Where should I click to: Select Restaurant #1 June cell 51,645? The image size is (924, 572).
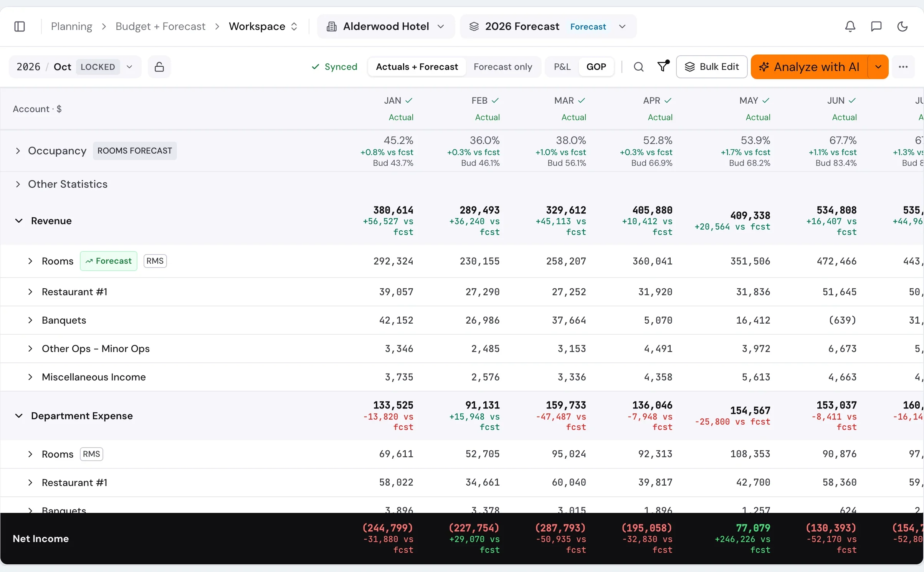coord(839,292)
